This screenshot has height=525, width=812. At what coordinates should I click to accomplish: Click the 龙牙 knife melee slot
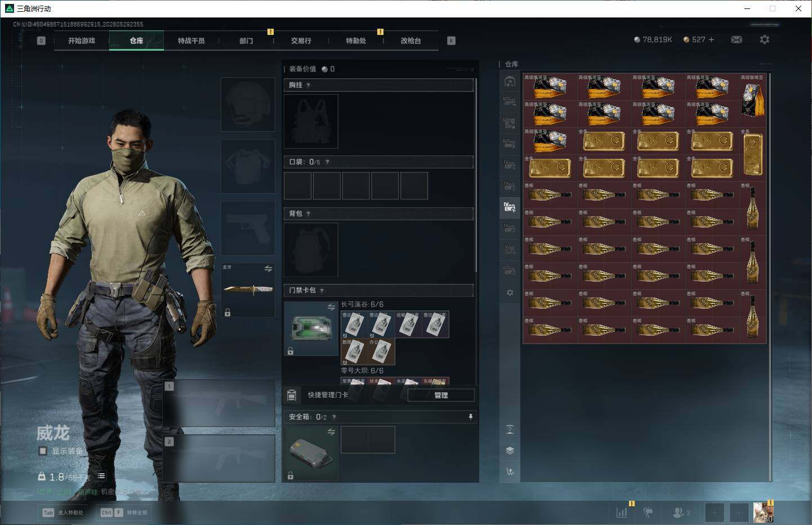coord(248,290)
